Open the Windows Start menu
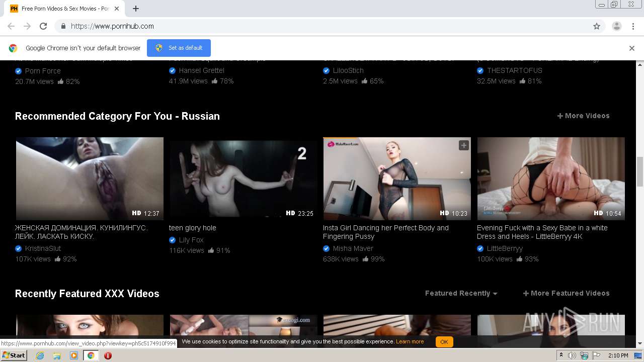 (x=14, y=355)
